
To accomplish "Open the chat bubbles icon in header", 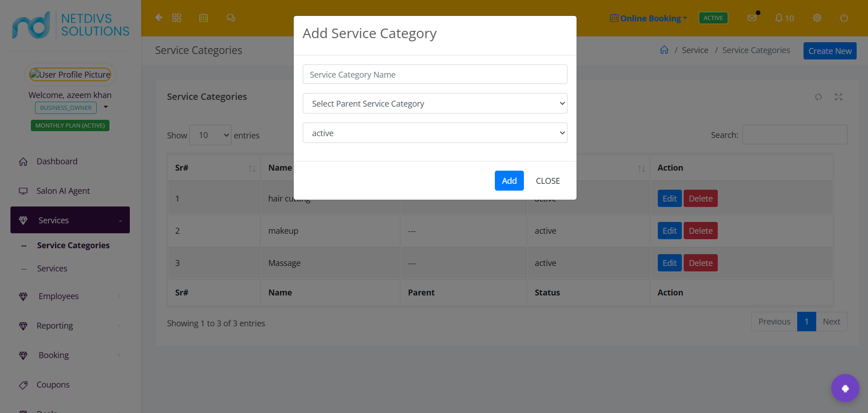I will [x=231, y=18].
